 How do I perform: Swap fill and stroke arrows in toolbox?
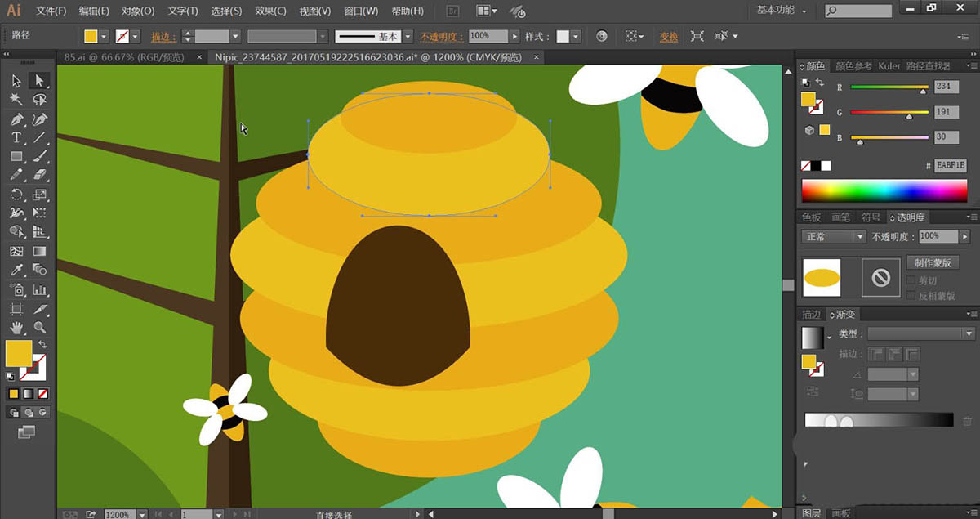tap(42, 345)
